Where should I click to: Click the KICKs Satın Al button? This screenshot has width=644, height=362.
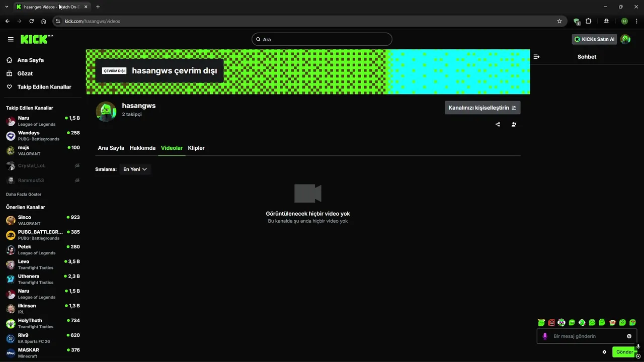coord(595,39)
